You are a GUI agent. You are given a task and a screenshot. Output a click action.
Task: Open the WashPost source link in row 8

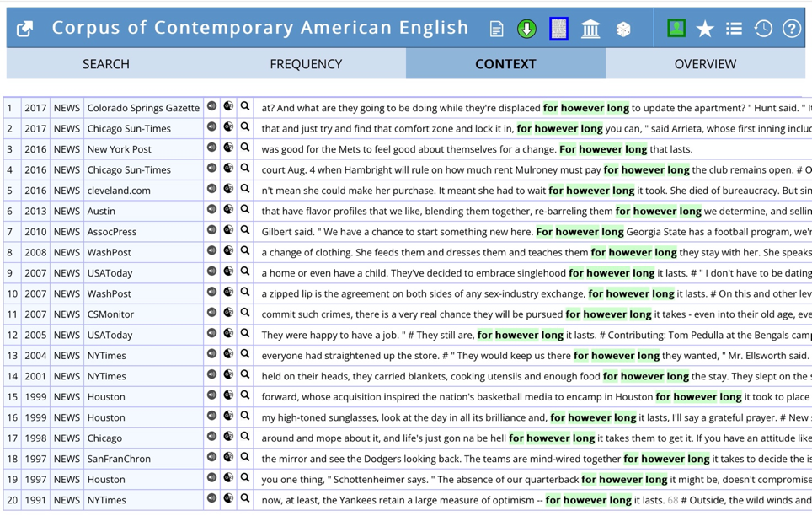(110, 253)
